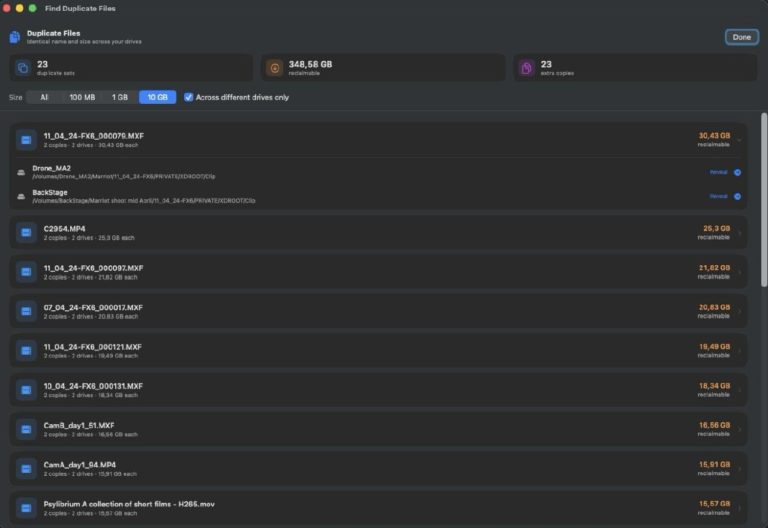Click the Done button
The height and width of the screenshot is (528, 768).
point(742,37)
